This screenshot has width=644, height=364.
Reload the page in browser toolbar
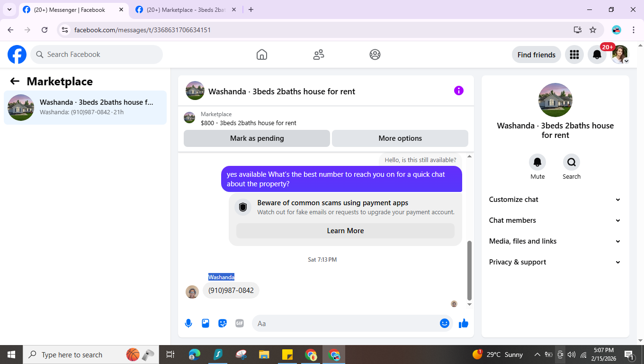click(x=45, y=30)
